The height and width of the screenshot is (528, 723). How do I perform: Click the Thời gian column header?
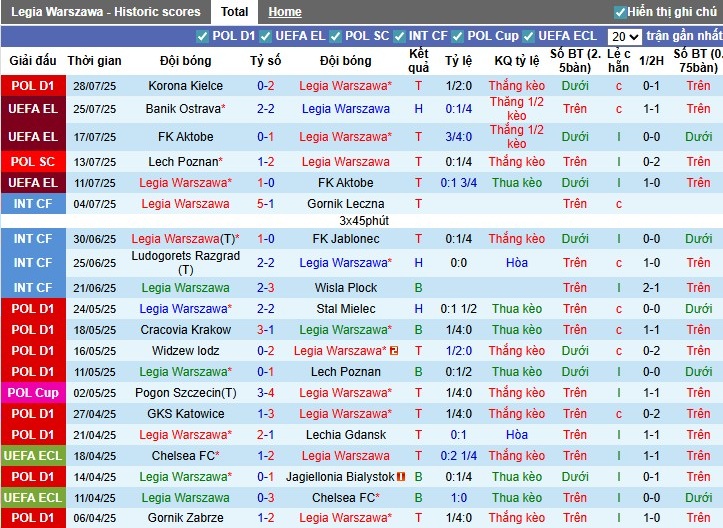click(95, 61)
